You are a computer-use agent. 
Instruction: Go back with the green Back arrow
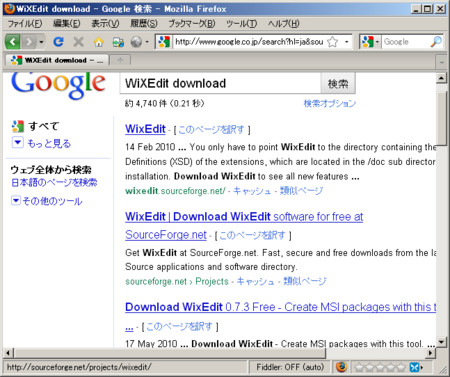point(13,42)
